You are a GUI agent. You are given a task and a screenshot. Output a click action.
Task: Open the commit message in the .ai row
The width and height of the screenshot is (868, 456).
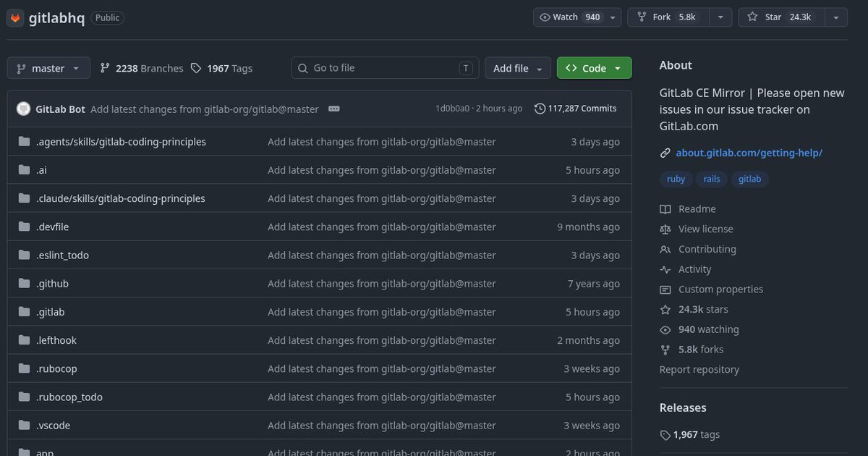(x=382, y=170)
